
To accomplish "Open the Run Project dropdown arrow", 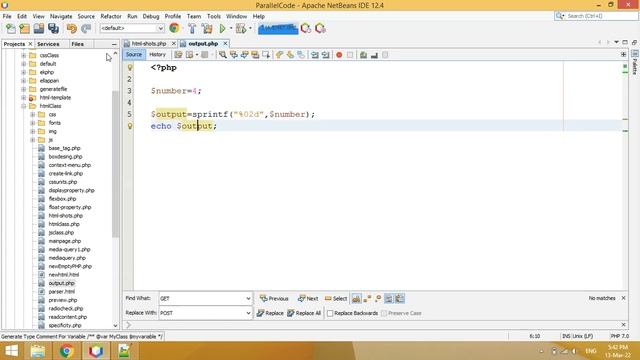I will pos(231,29).
